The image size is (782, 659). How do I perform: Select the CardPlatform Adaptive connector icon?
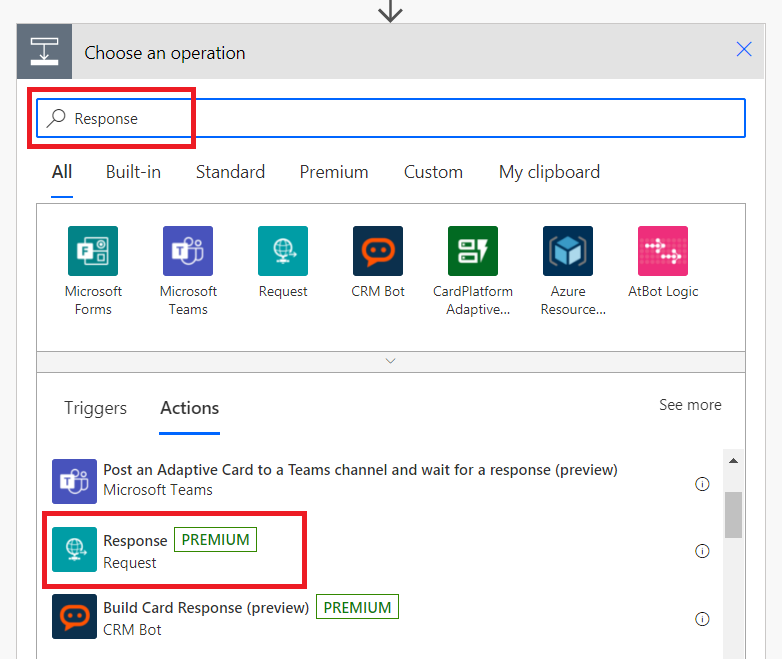473,251
